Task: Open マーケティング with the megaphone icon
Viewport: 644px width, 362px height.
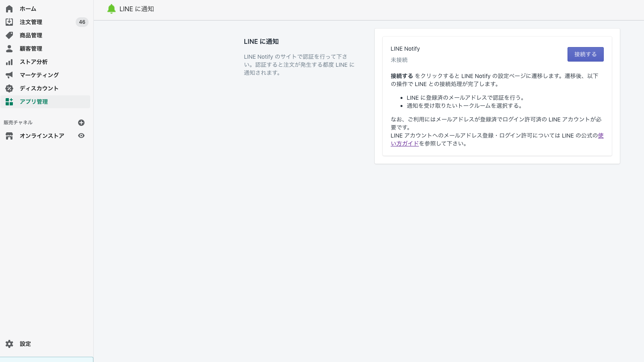Action: (x=9, y=75)
